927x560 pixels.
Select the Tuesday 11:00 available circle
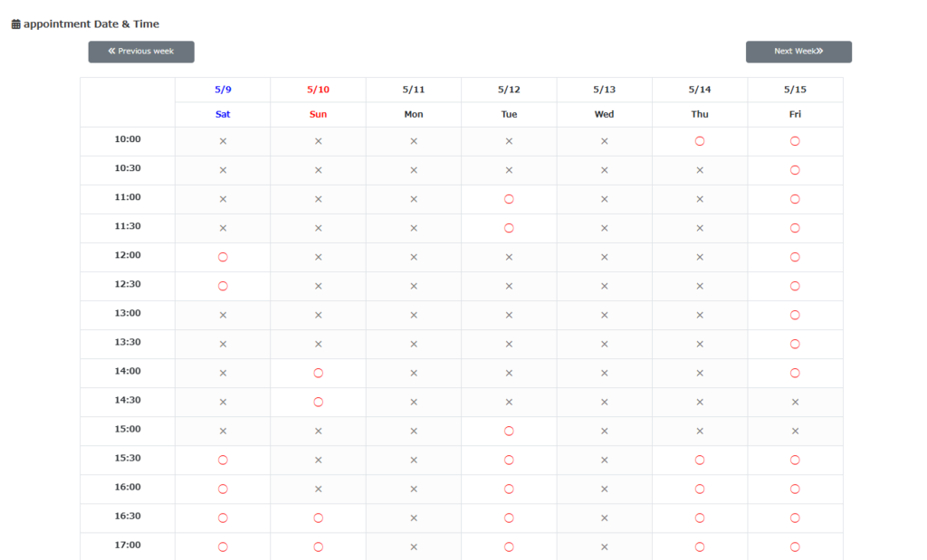tap(509, 199)
